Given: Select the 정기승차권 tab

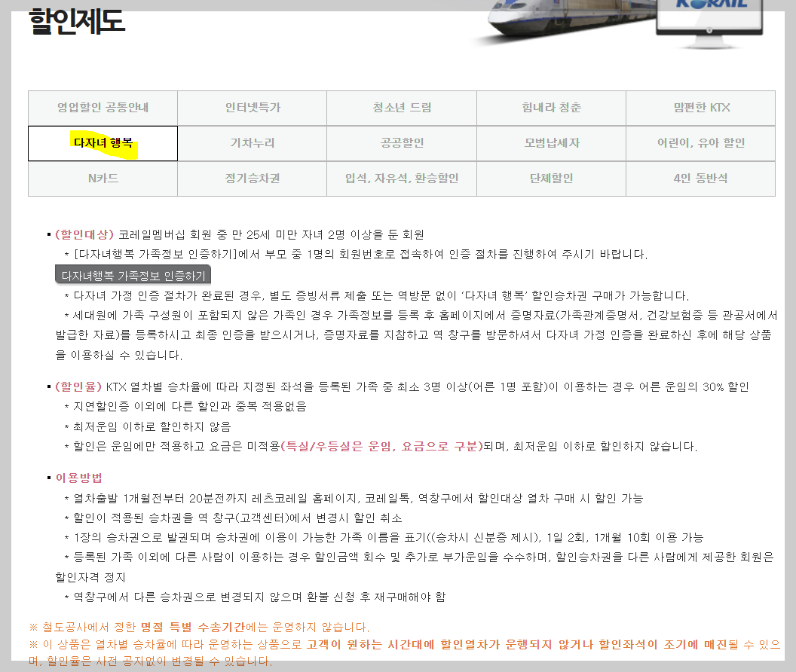Looking at the screenshot, I should [x=253, y=179].
